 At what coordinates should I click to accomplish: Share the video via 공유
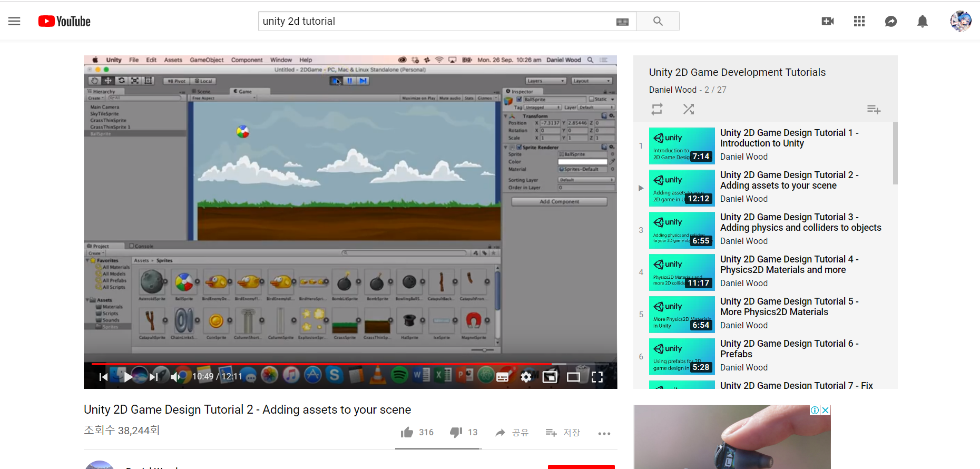tap(512, 433)
